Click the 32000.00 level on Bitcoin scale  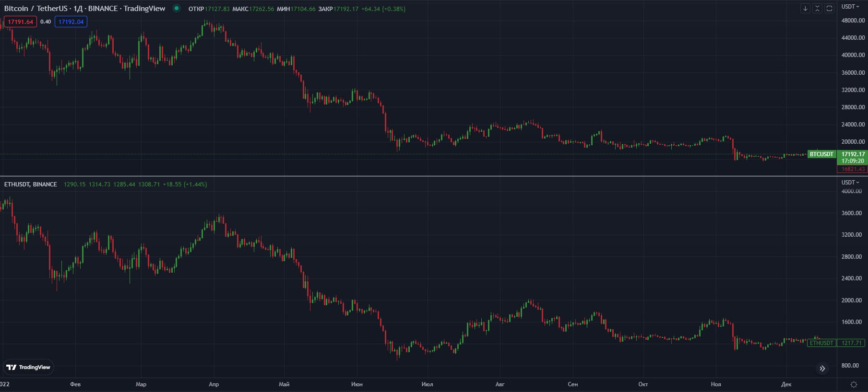[853, 90]
